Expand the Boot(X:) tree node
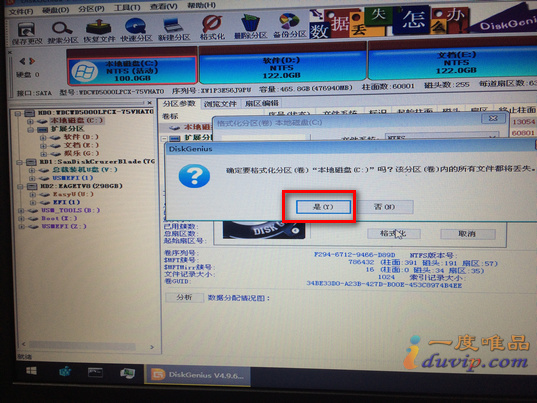Screen dimensions: 537x403 point(22,218)
